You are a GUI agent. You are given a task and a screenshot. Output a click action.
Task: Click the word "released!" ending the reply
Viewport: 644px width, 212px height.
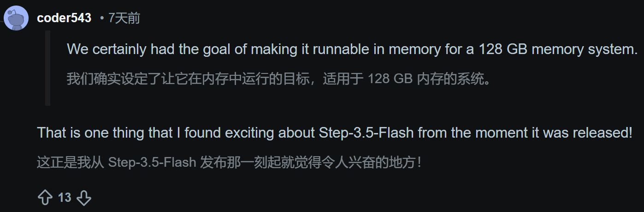click(602, 133)
